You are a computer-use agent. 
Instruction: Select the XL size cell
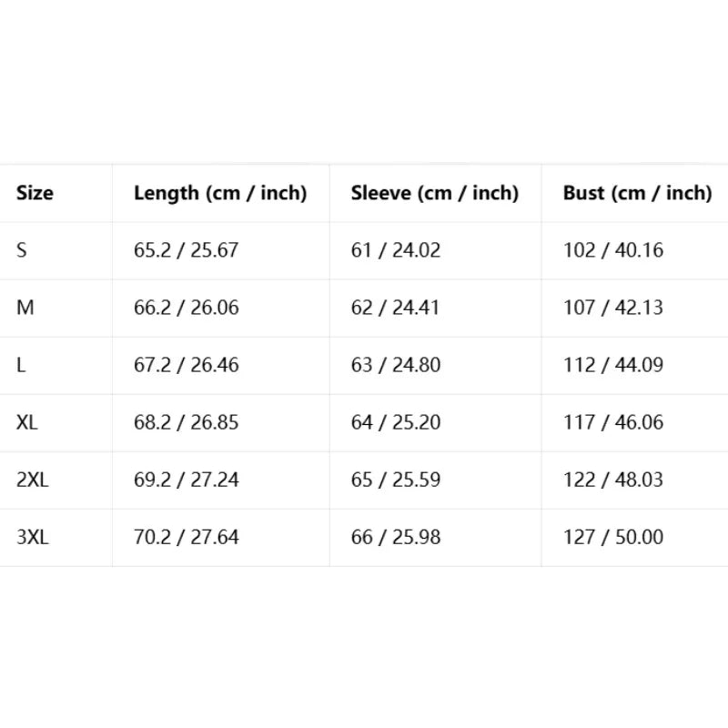point(27,422)
